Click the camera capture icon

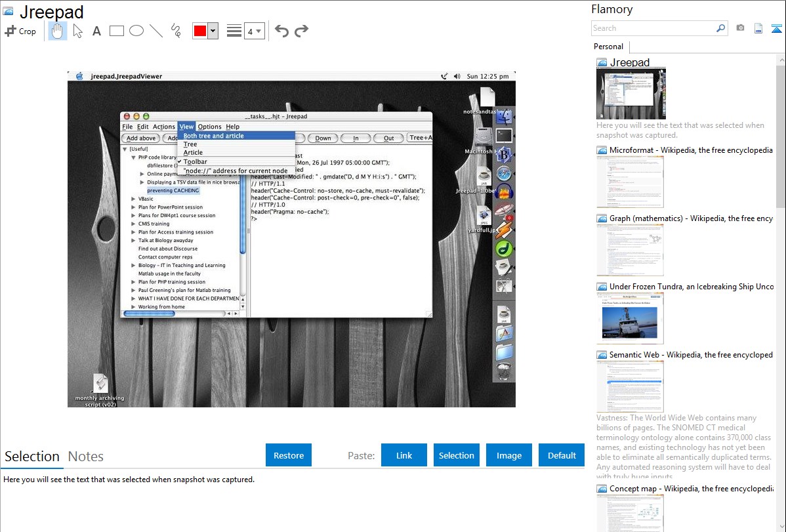click(740, 28)
